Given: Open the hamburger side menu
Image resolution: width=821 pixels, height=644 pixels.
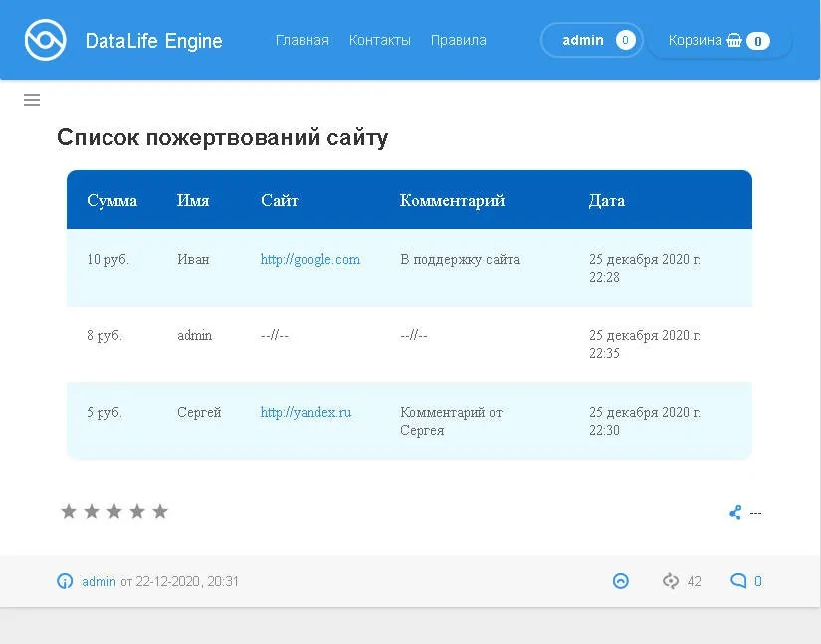Looking at the screenshot, I should (x=32, y=100).
